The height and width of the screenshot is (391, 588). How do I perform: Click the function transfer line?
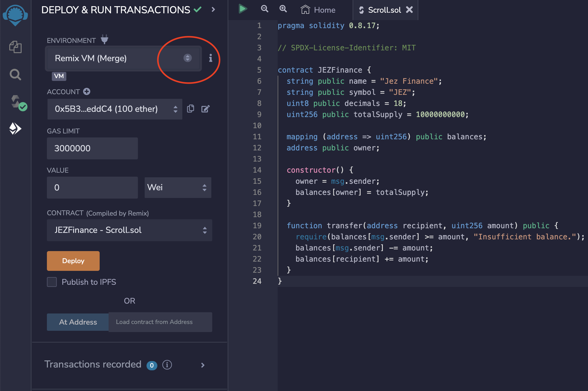pyautogui.click(x=423, y=226)
